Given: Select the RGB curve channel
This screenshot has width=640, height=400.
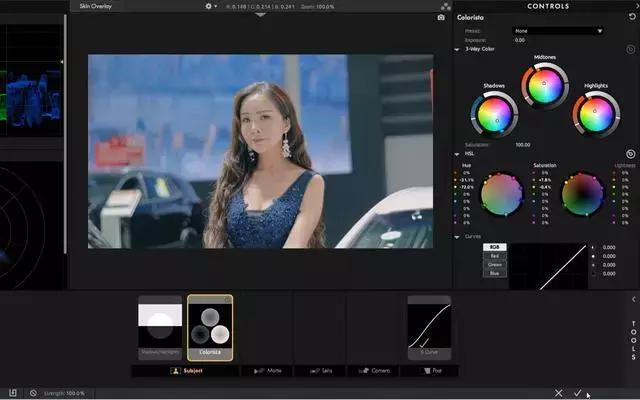Looking at the screenshot, I should pyautogui.click(x=494, y=246).
